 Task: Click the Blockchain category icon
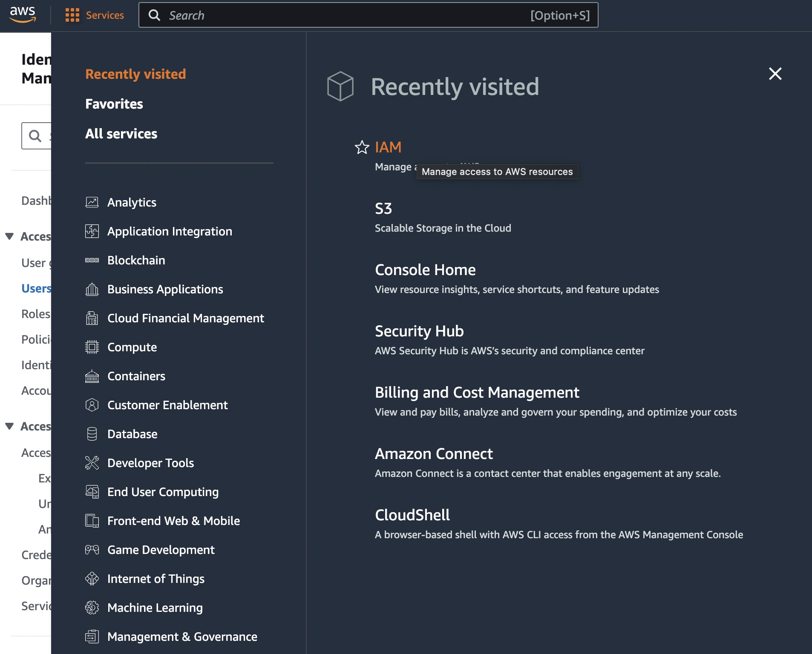click(92, 260)
